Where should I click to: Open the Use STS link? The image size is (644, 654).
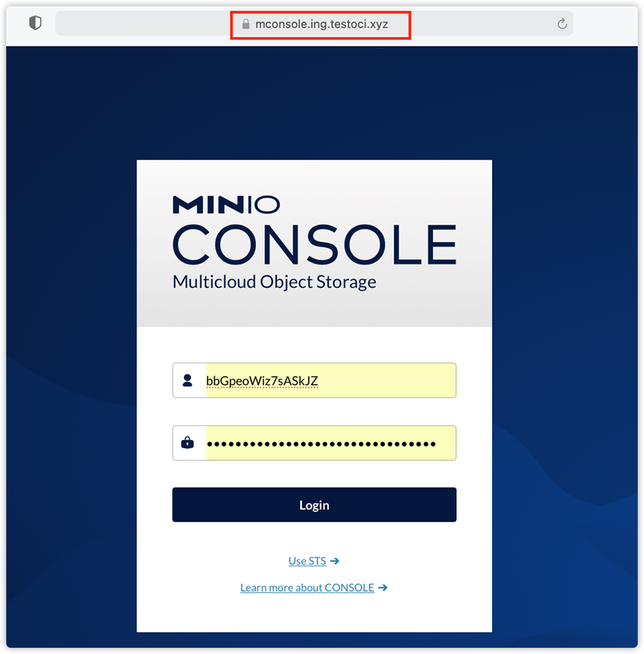click(313, 561)
